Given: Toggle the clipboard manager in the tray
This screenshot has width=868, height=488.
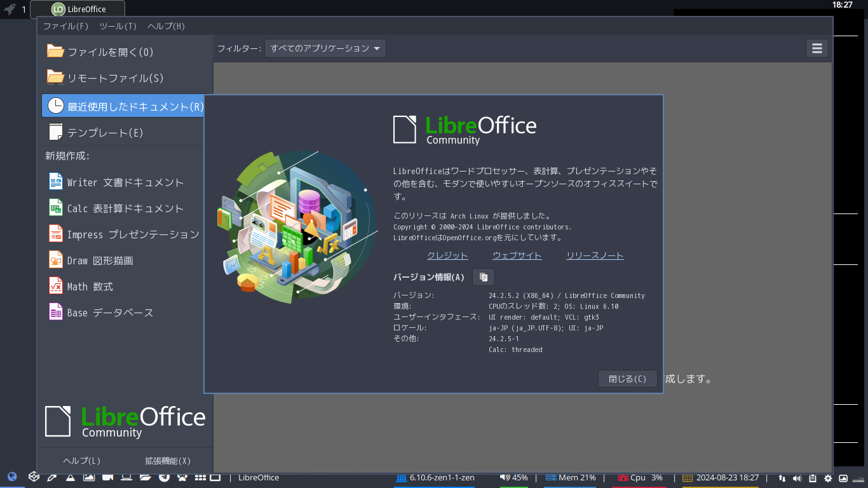Looking at the screenshot, I should tap(812, 478).
